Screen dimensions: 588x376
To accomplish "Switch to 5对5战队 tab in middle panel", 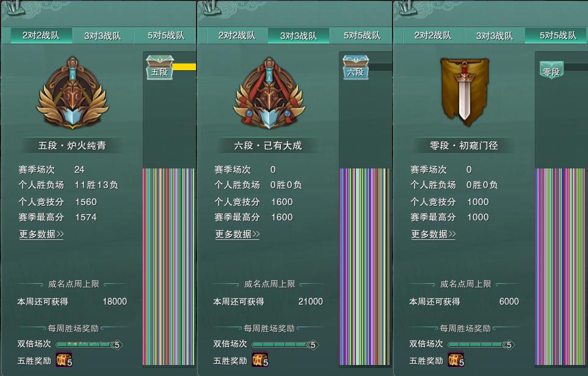I will click(361, 35).
